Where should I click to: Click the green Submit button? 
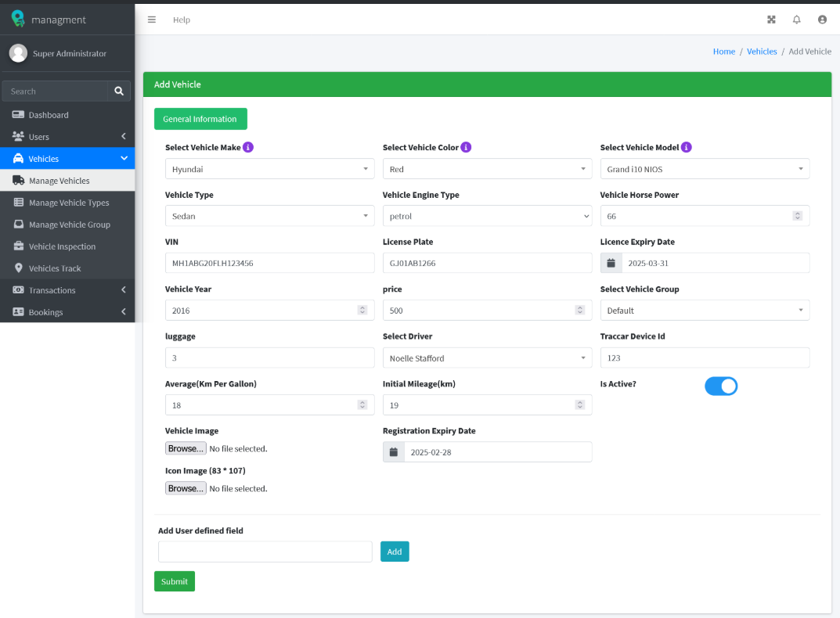[x=175, y=581]
